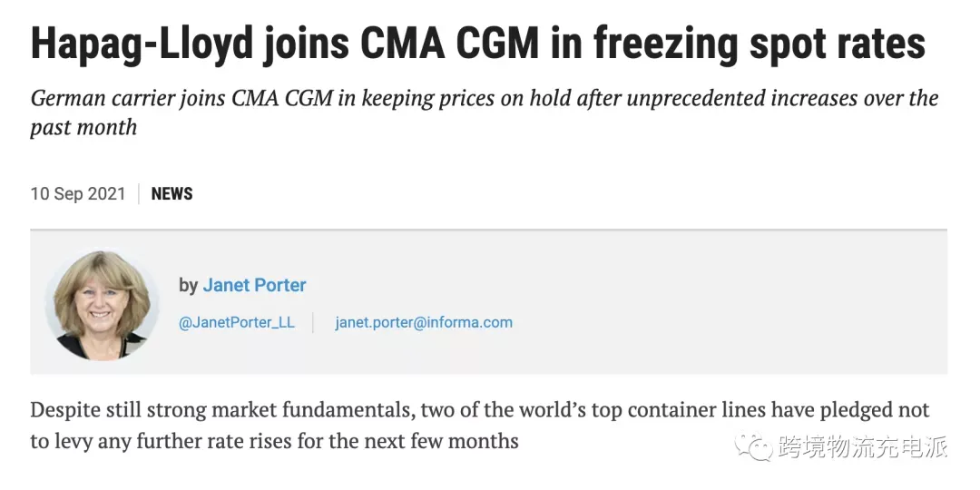Click the divider between date and NEWS
980x490 pixels.
click(139, 194)
